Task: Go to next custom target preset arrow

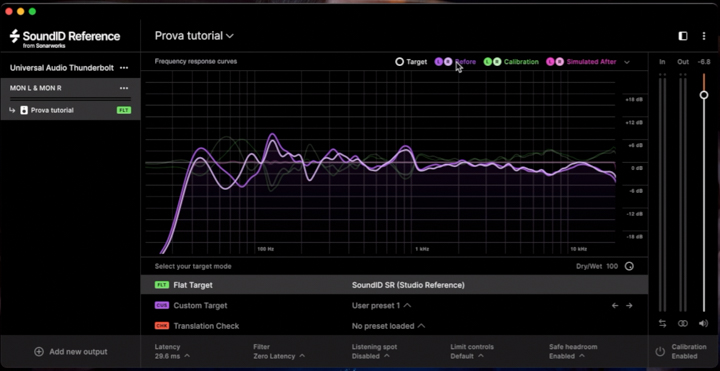Action: tap(629, 305)
